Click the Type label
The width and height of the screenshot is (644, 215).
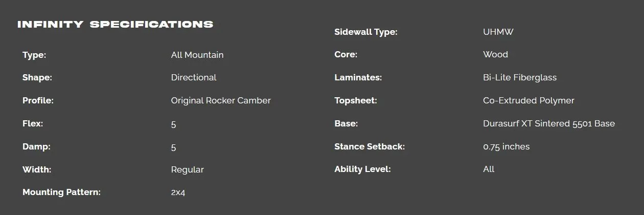(34, 55)
